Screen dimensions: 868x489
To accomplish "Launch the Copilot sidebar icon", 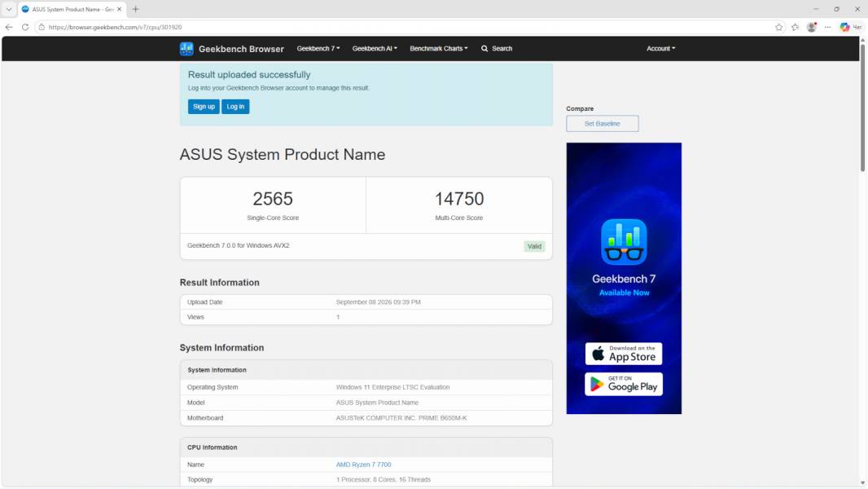I will tap(844, 27).
